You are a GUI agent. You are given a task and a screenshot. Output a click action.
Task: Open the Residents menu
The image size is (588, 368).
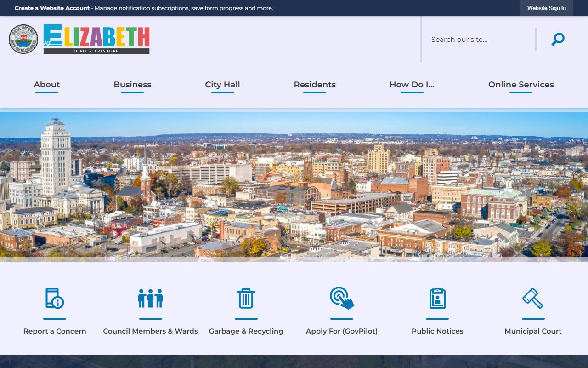tap(315, 85)
